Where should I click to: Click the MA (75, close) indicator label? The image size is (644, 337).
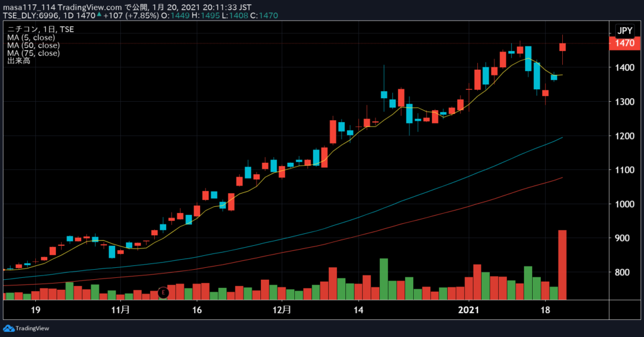click(33, 53)
